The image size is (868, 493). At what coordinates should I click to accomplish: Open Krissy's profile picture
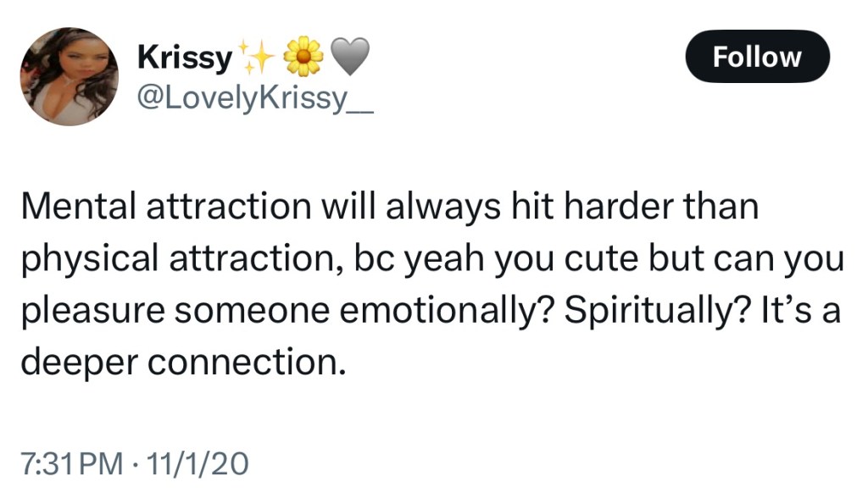pyautogui.click(x=70, y=76)
